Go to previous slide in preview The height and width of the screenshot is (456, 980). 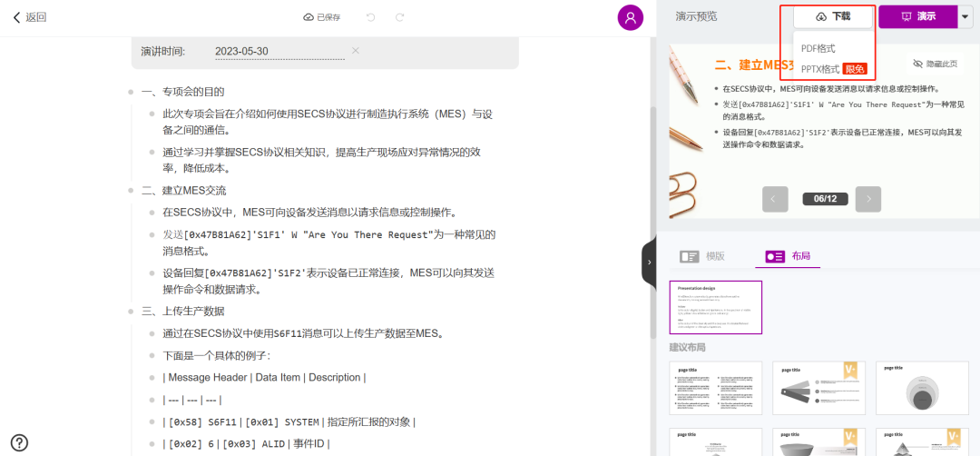775,199
